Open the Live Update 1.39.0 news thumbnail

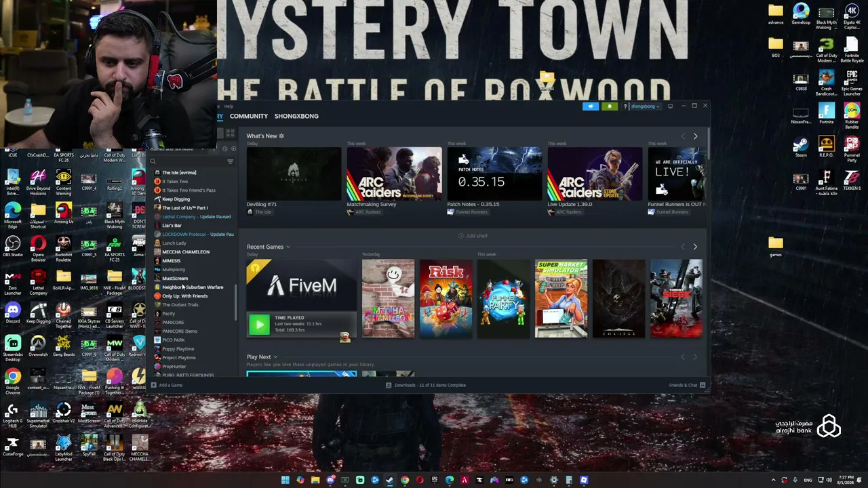595,174
